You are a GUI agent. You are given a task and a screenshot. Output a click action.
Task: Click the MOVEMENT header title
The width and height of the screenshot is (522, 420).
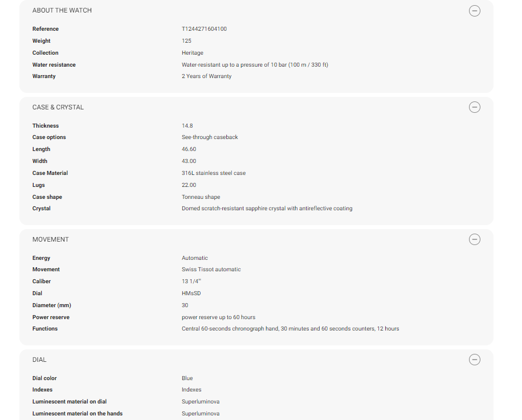pos(51,239)
